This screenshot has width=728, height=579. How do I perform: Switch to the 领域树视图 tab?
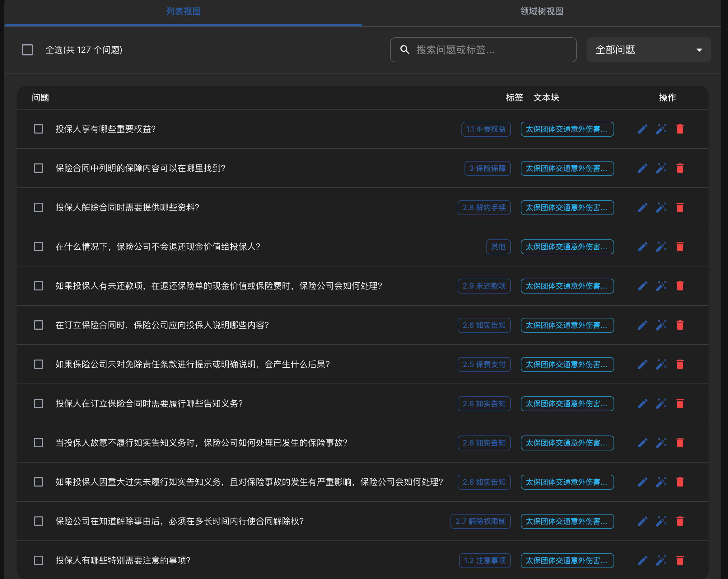(x=542, y=11)
